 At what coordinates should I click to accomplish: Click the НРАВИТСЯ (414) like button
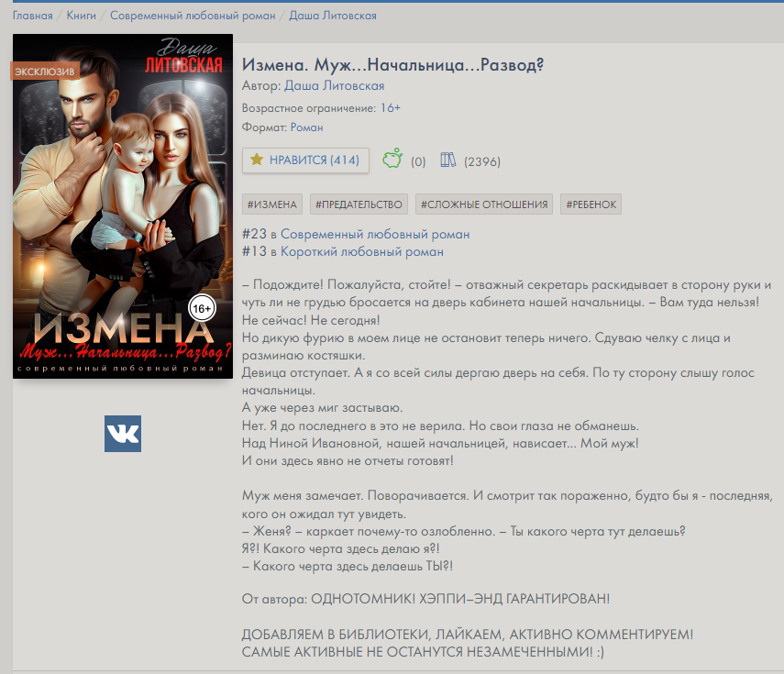tap(305, 160)
